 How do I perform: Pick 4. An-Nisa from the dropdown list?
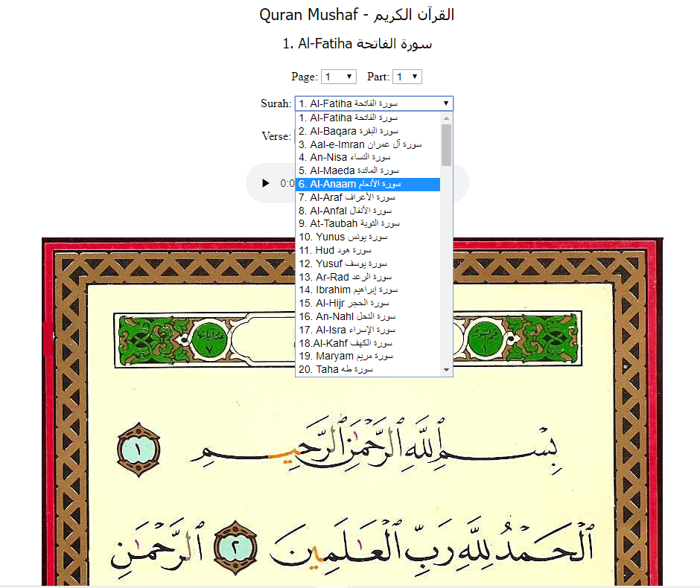(x=368, y=158)
